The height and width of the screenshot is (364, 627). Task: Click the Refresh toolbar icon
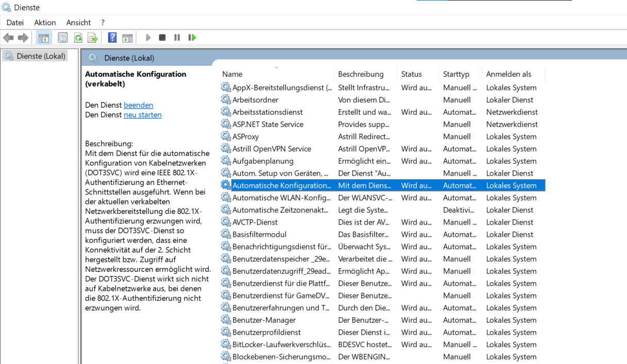(x=78, y=38)
